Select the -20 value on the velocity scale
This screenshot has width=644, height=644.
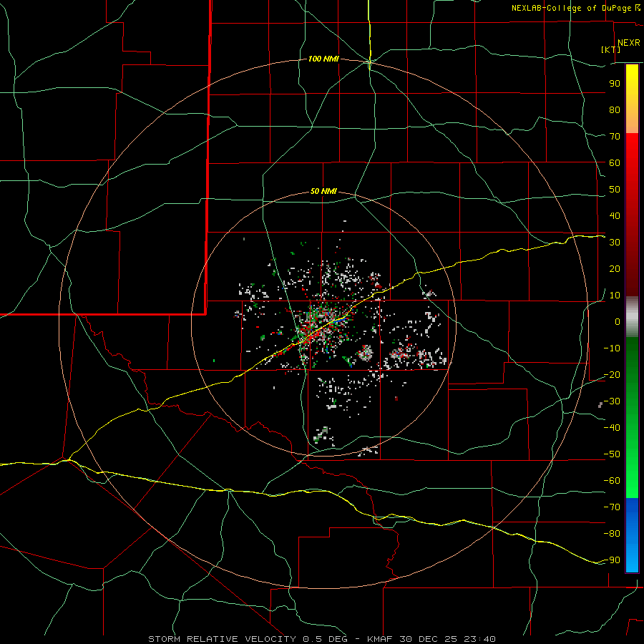coord(612,375)
